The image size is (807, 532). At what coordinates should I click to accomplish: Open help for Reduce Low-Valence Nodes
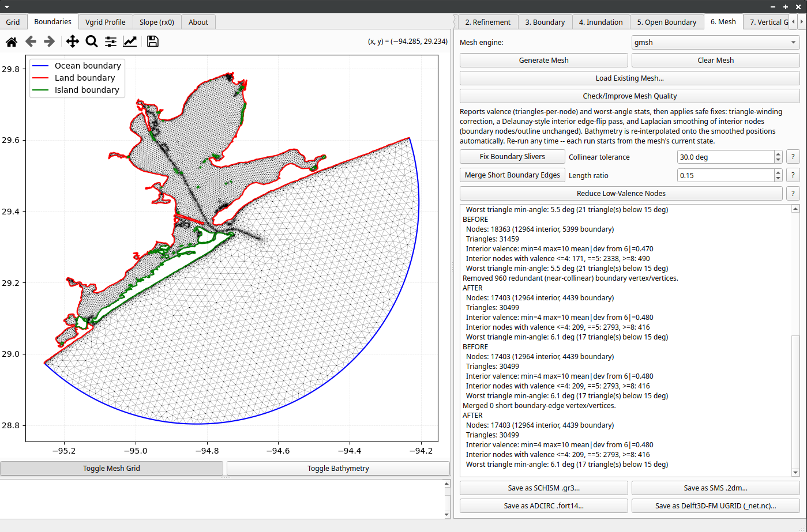(x=793, y=194)
